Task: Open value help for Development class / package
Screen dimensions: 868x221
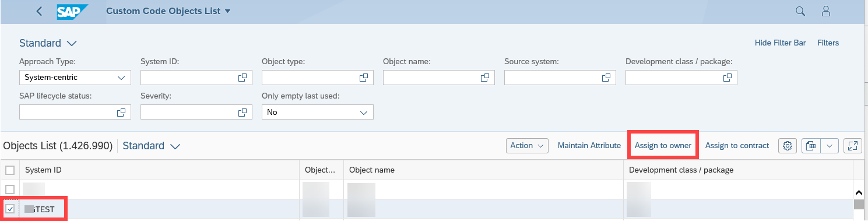Action: tap(728, 77)
